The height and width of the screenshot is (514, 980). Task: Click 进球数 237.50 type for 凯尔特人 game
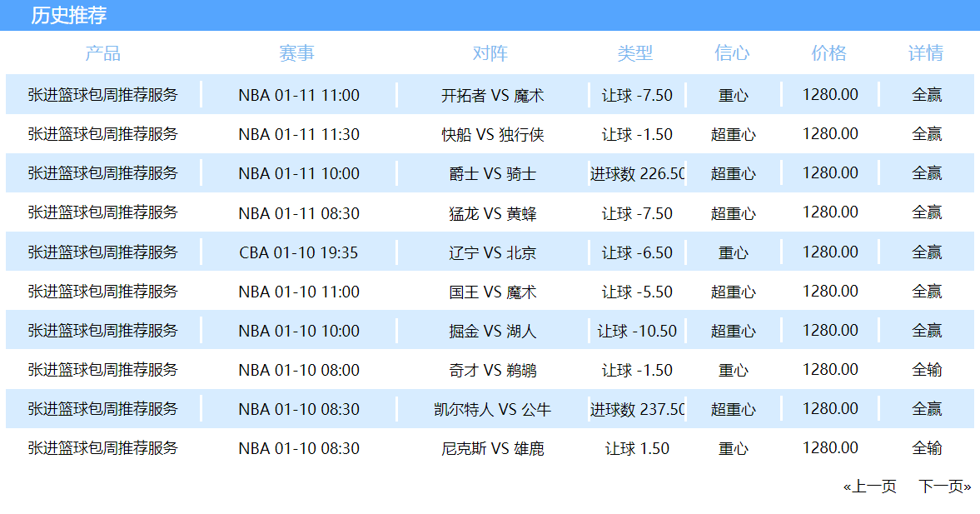point(637,409)
